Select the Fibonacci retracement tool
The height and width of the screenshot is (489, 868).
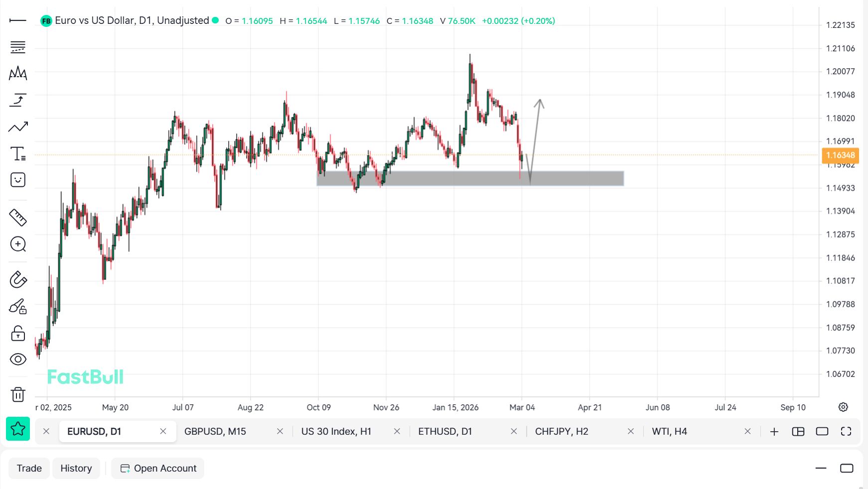[18, 47]
